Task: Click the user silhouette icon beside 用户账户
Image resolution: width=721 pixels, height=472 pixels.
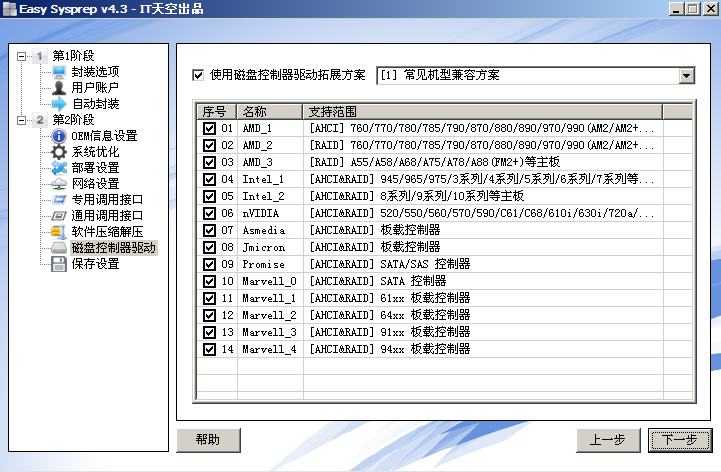Action: [x=59, y=87]
